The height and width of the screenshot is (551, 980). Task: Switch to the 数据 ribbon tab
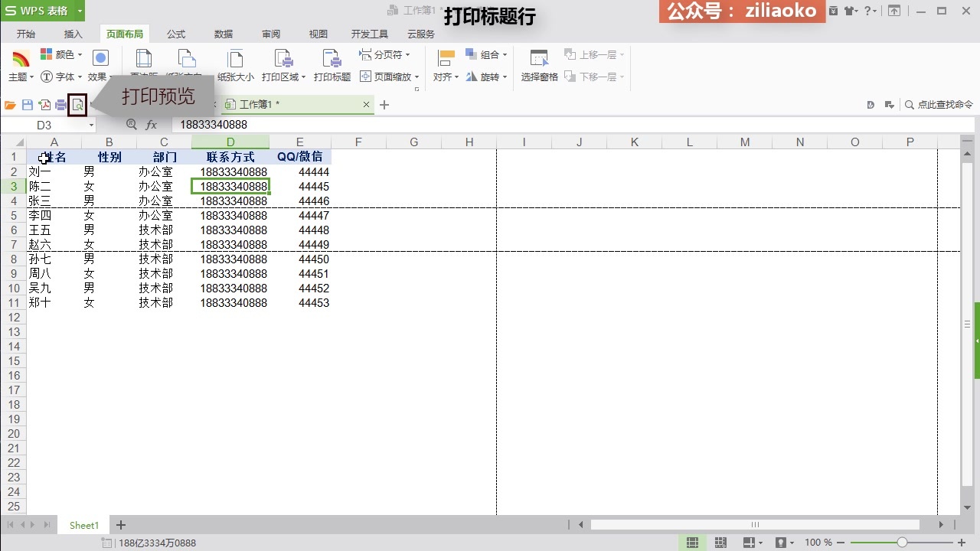point(224,34)
